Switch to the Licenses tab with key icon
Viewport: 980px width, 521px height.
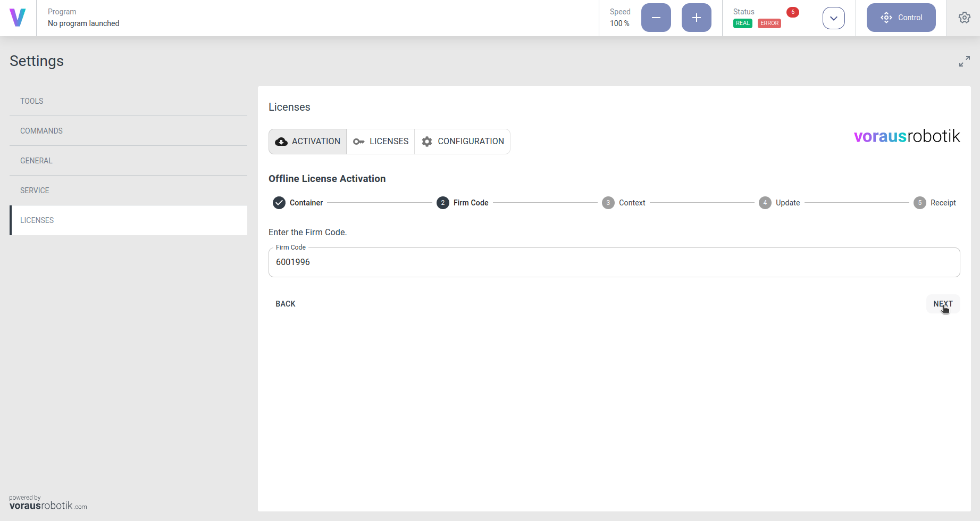point(381,142)
